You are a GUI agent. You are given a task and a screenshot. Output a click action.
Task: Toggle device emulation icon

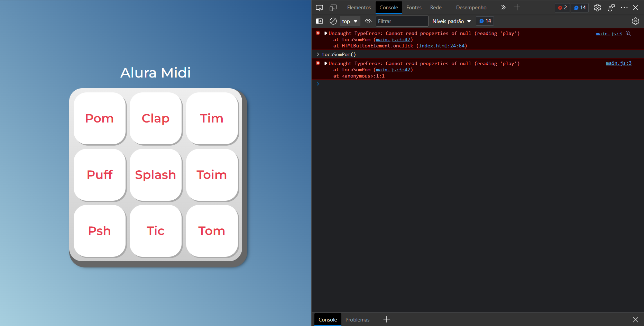(333, 8)
